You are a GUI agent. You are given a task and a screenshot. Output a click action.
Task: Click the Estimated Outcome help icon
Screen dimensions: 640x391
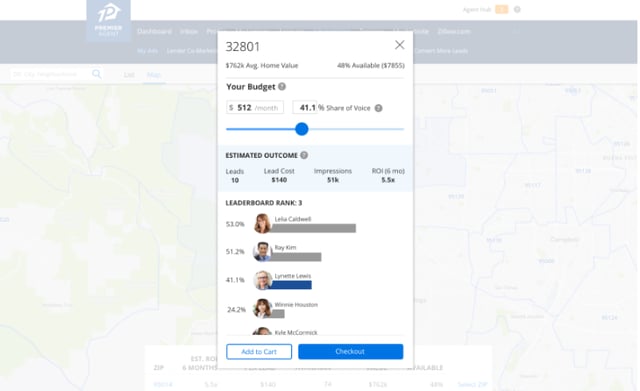pyautogui.click(x=304, y=155)
